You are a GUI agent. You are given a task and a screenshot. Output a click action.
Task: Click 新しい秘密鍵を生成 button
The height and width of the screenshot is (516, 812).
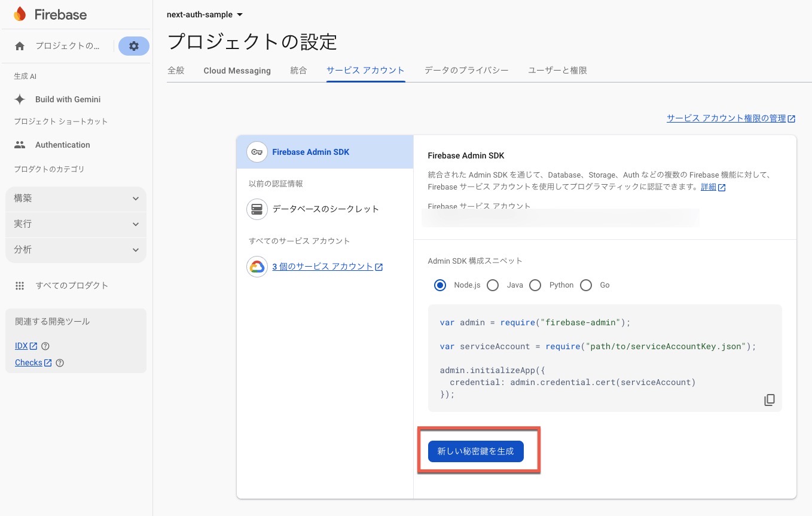tap(476, 451)
